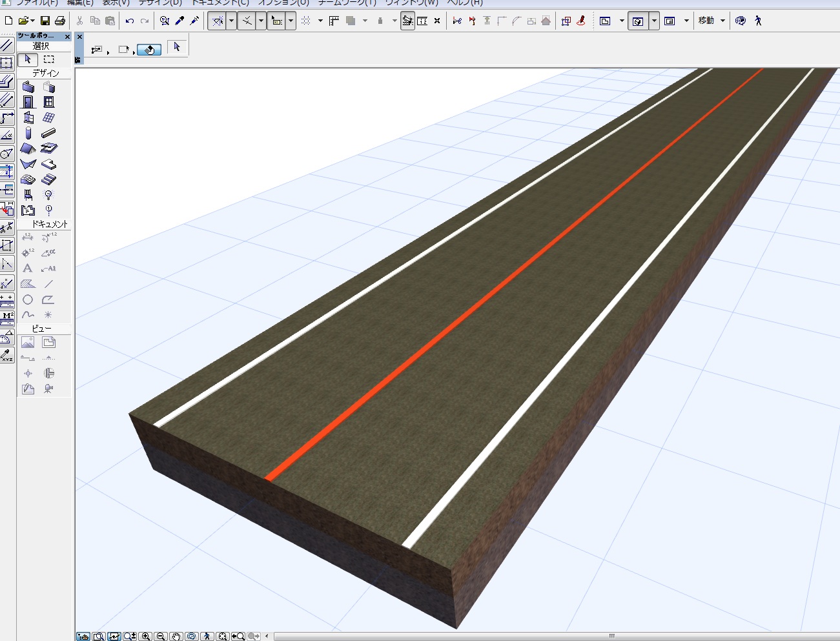Viewport: 840px width, 641px height.
Task: Open the trace reference dropdown arrow
Action: (x=365, y=21)
